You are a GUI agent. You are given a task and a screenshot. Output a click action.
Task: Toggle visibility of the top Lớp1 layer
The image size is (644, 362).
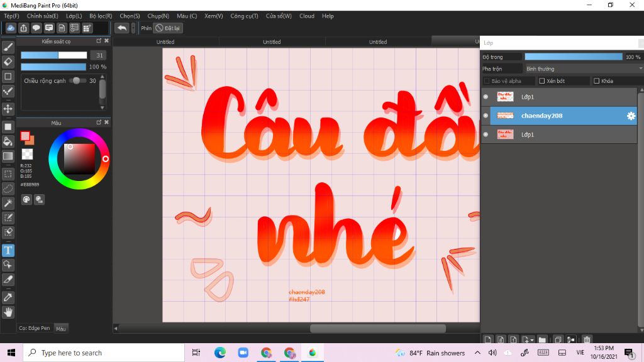[x=486, y=97]
